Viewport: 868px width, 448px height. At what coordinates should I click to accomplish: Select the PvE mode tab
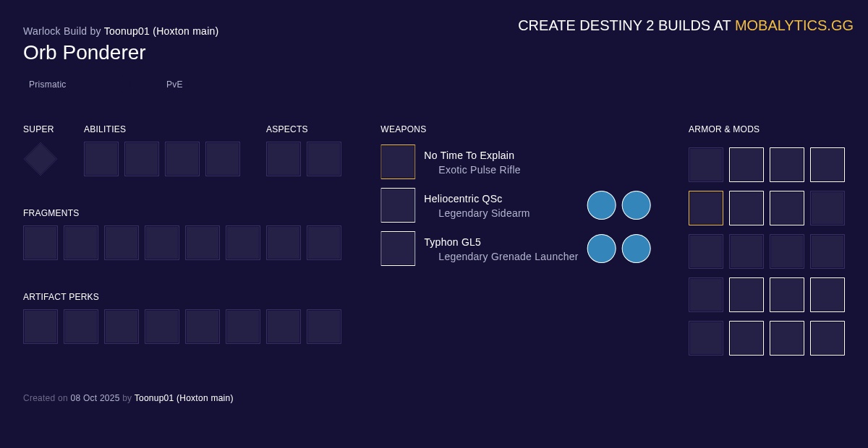pyautogui.click(x=174, y=85)
